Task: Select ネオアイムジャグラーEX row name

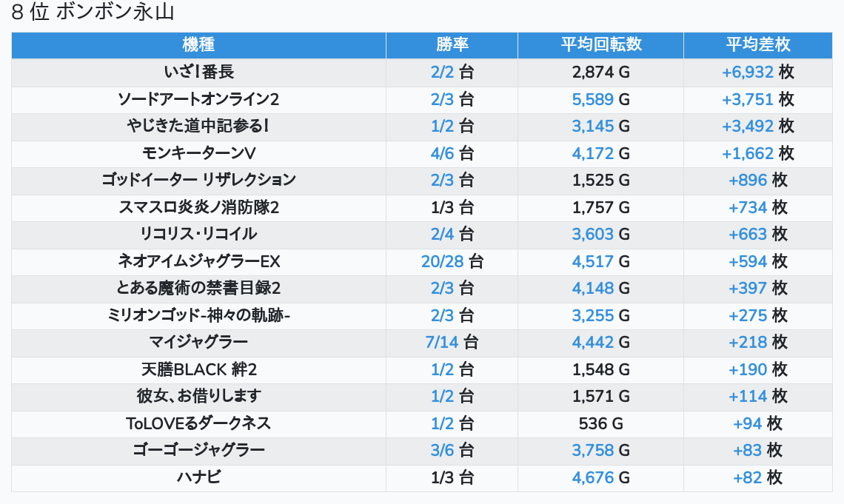Action: coord(198,261)
